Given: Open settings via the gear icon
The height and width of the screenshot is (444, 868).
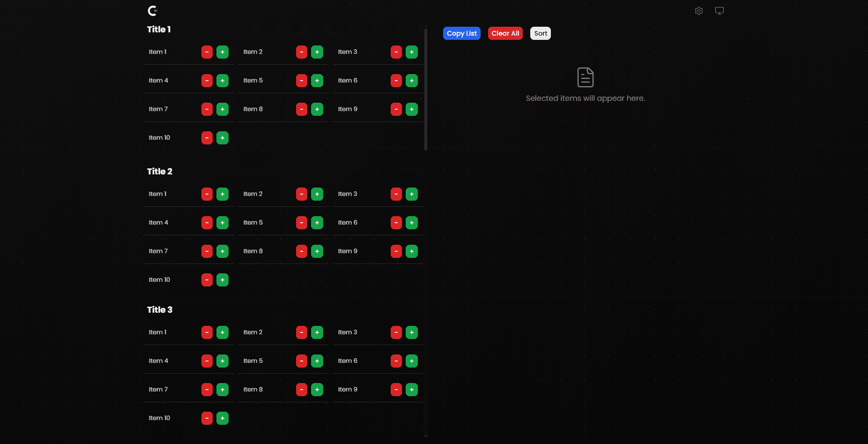Looking at the screenshot, I should coord(698,11).
